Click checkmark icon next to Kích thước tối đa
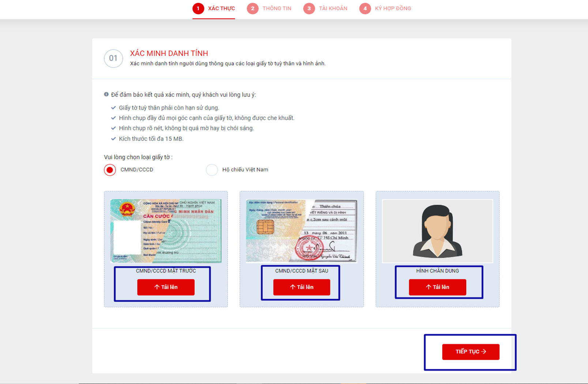The image size is (588, 384). click(x=113, y=139)
